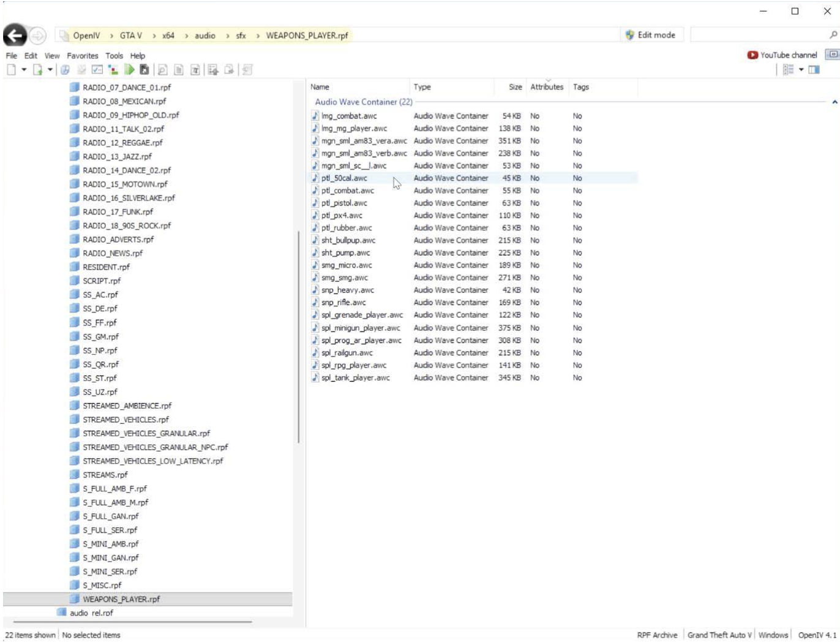This screenshot has width=840, height=642.
Task: Open the Tools menu
Action: 114,56
